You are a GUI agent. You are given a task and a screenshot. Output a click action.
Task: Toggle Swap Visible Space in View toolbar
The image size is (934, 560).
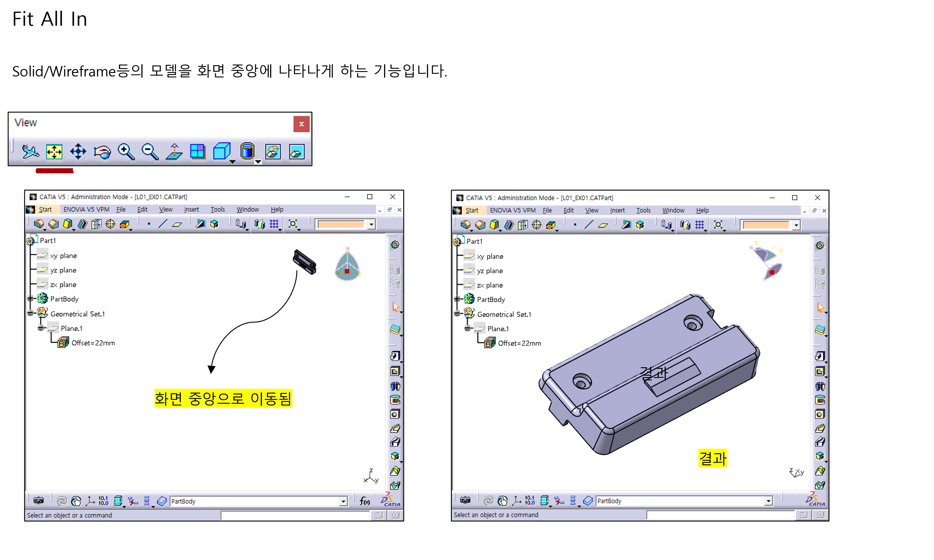(296, 152)
